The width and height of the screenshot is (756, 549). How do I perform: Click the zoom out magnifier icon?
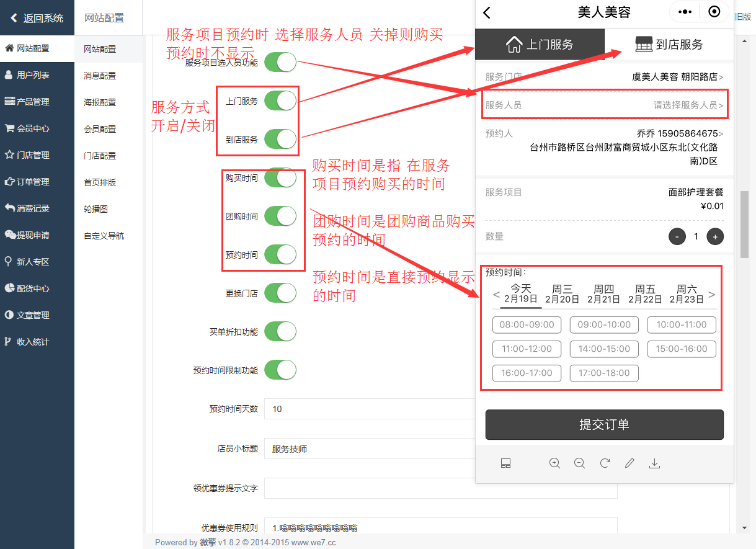click(579, 463)
